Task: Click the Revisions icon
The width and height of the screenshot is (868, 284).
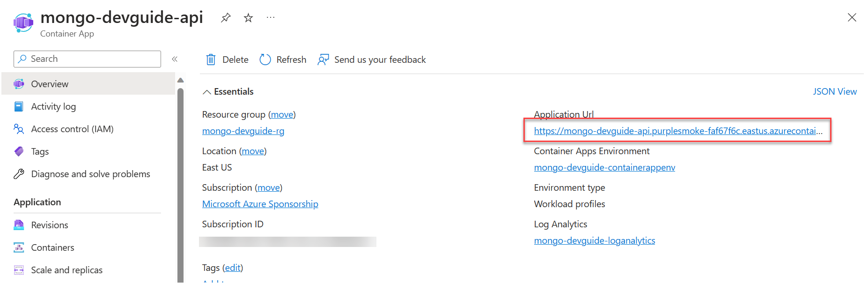Action: coord(19,225)
